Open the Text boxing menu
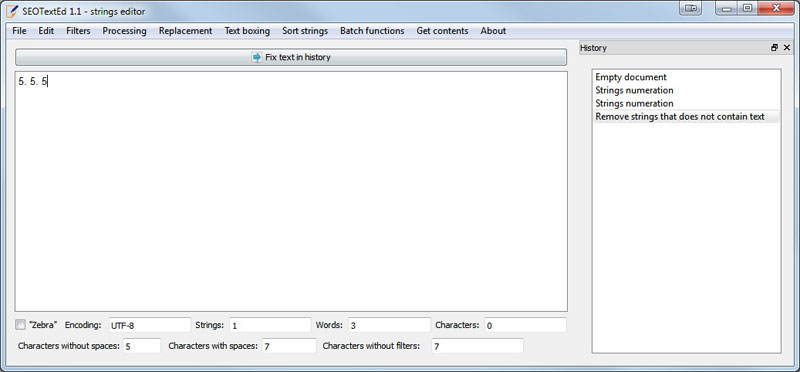 coord(247,31)
